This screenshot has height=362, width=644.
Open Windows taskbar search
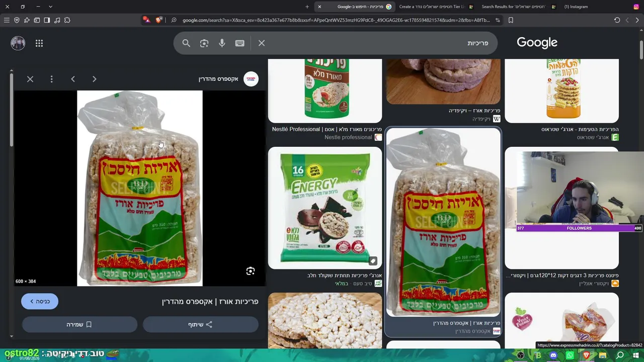coord(620,355)
